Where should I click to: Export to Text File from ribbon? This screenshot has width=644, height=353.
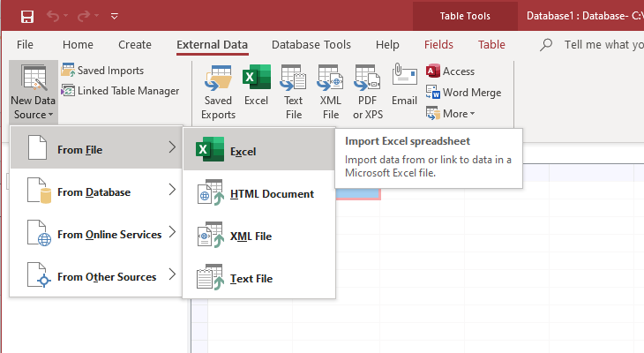pyautogui.click(x=293, y=93)
